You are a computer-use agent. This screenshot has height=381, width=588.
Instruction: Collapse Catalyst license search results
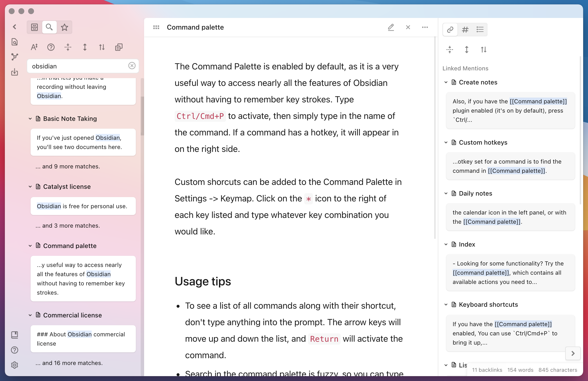pos(30,187)
